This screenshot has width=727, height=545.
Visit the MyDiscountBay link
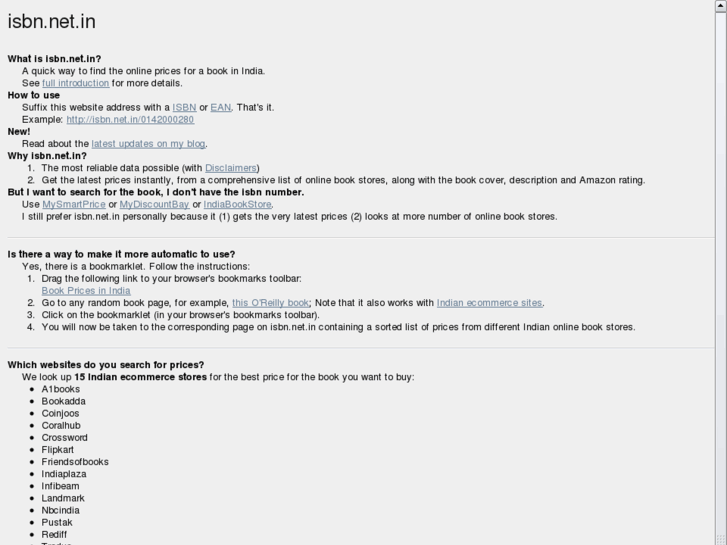click(154, 204)
